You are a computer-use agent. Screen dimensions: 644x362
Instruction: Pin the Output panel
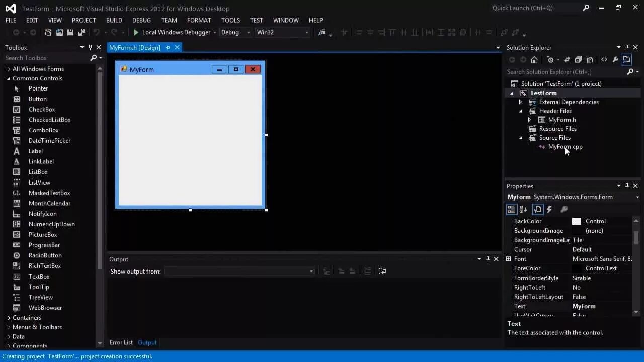tap(488, 259)
